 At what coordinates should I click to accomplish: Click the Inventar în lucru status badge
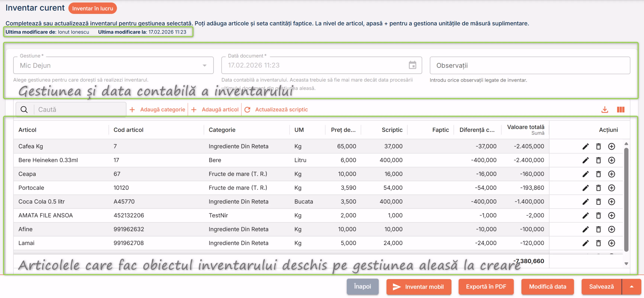click(93, 8)
